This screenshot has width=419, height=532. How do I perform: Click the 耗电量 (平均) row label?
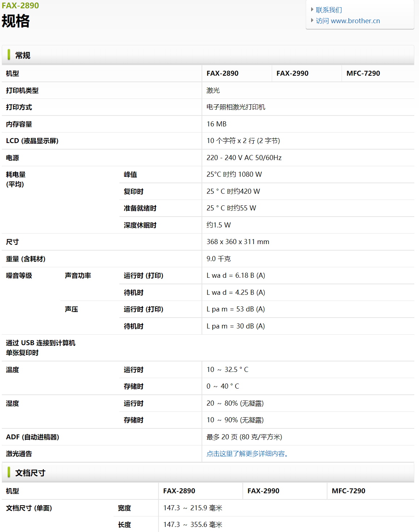tap(16, 179)
